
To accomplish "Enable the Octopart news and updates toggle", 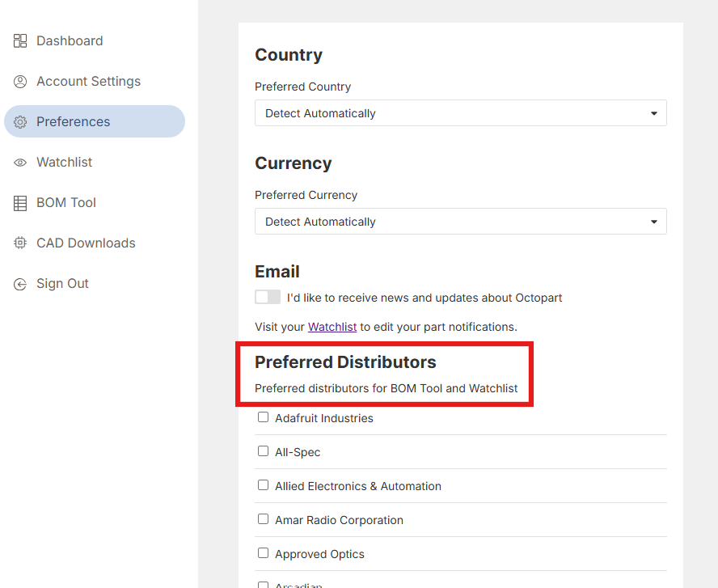I will (267, 297).
